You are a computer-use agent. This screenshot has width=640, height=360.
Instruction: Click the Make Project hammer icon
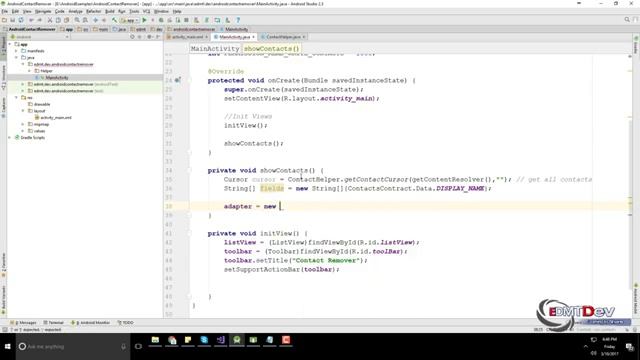click(x=114, y=20)
